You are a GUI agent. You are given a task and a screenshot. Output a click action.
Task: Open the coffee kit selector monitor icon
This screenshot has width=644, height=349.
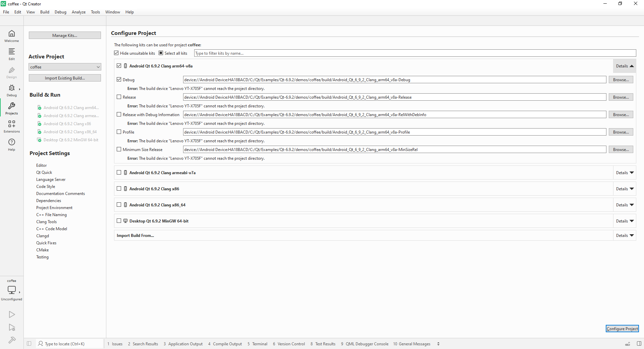click(12, 290)
